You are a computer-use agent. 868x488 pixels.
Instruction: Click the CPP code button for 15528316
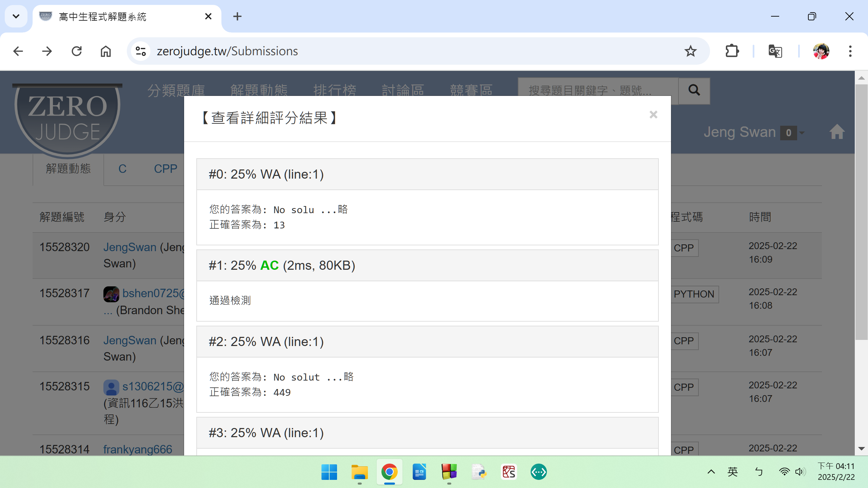[x=684, y=341]
